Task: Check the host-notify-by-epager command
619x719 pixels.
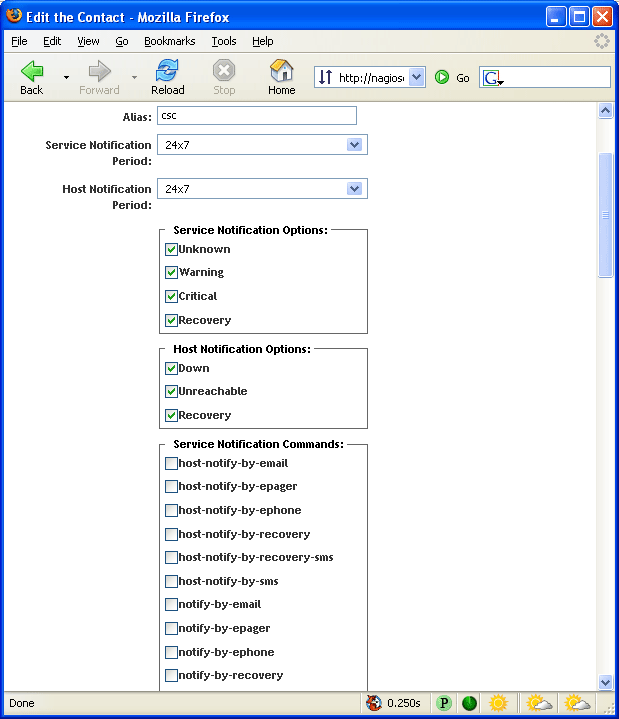Action: click(171, 486)
